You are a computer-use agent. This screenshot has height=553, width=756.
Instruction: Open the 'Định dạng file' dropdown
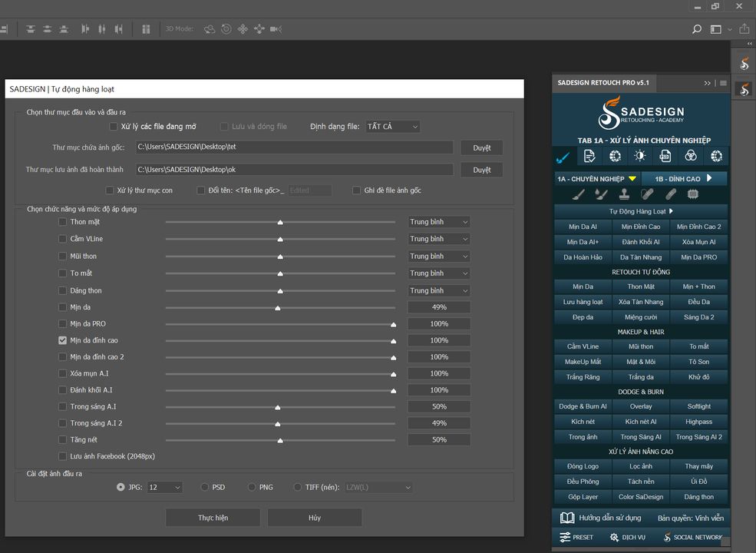[x=392, y=126]
